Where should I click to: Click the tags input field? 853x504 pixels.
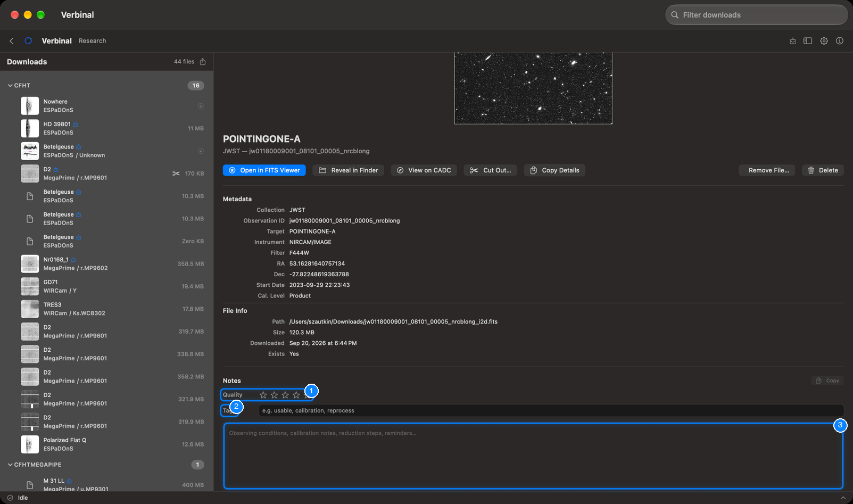pos(551,411)
